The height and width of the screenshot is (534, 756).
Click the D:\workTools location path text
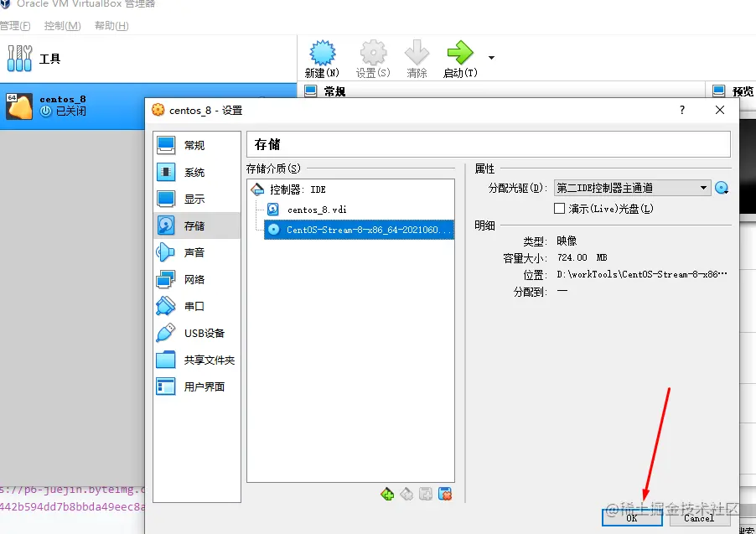642,274
